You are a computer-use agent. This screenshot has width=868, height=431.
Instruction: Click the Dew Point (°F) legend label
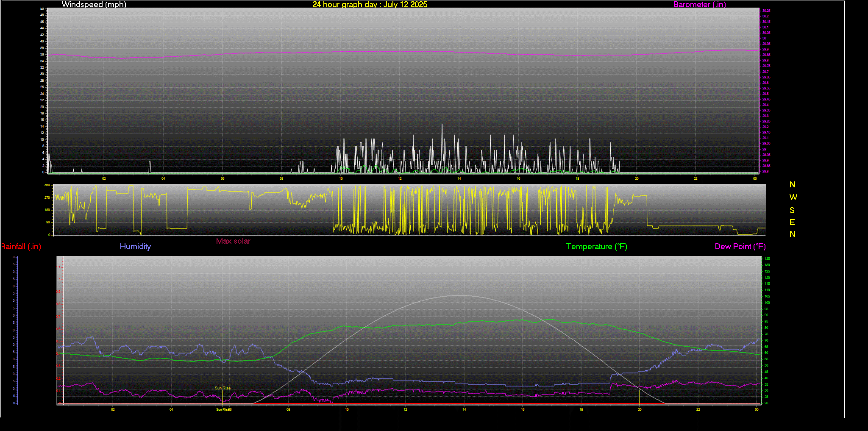pos(740,246)
